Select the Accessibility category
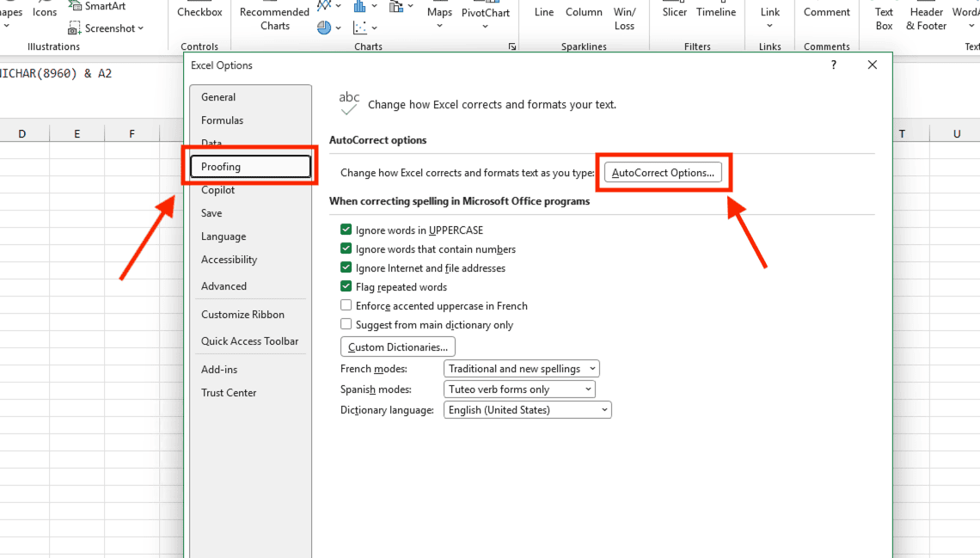Image resolution: width=980 pixels, height=558 pixels. pos(250,260)
